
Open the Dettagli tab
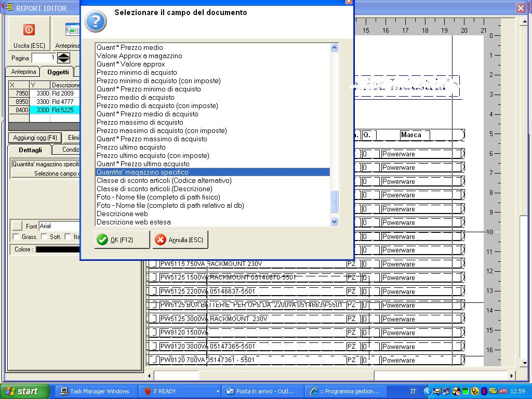(x=30, y=150)
